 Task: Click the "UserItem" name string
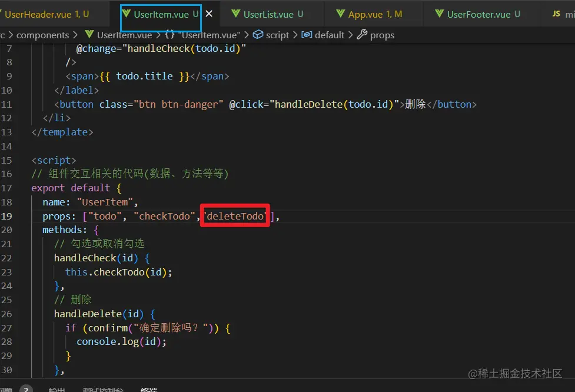(x=105, y=202)
